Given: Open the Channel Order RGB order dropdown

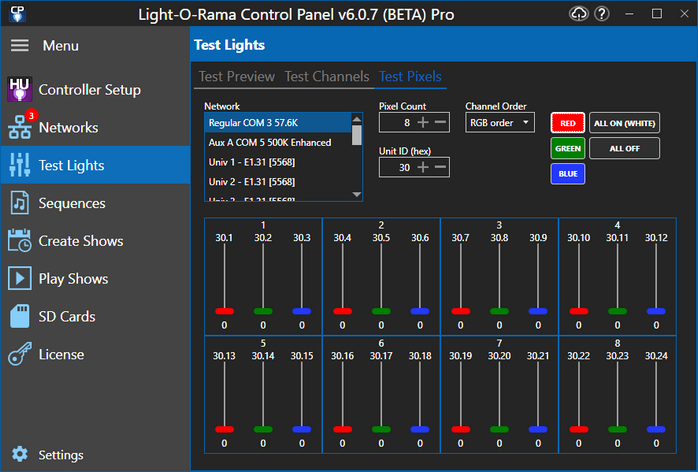Looking at the screenshot, I should pos(499,122).
